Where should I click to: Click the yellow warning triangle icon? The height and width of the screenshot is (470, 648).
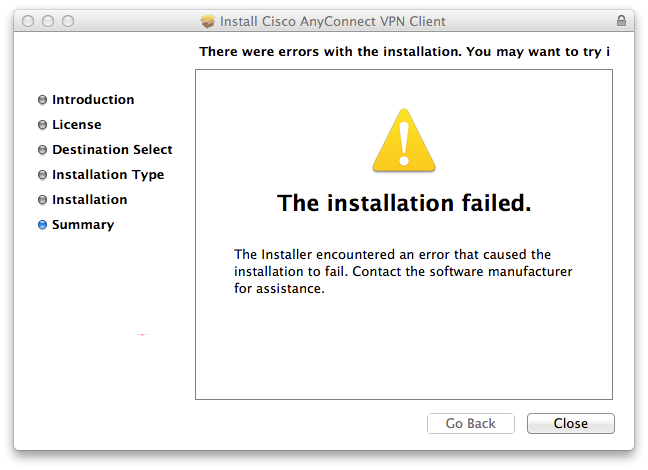[404, 140]
